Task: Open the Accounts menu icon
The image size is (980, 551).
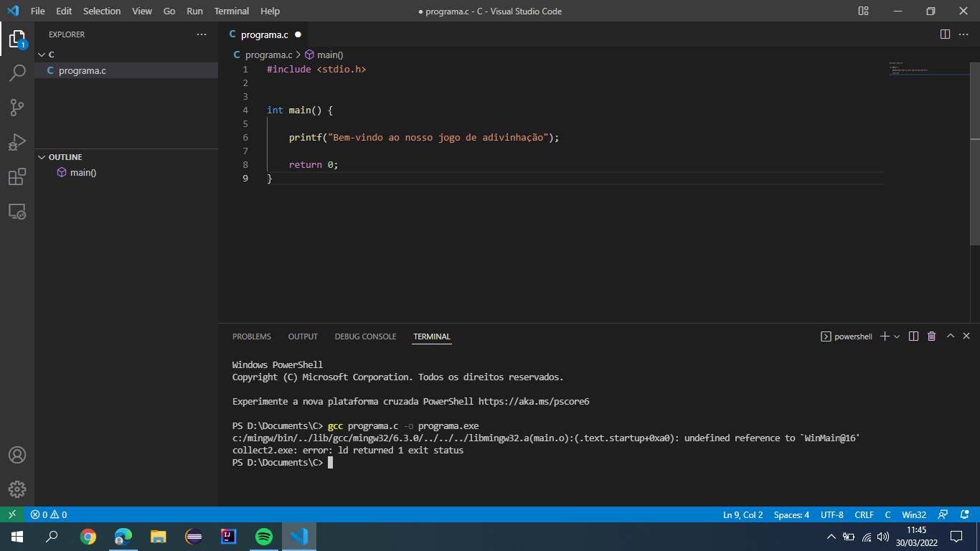Action: pos(17,455)
